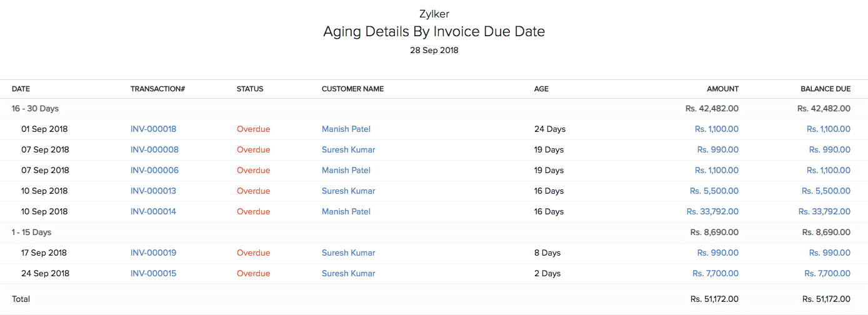Click Manish Patel on 01 Sep row
This screenshot has width=868, height=315.
(346, 129)
